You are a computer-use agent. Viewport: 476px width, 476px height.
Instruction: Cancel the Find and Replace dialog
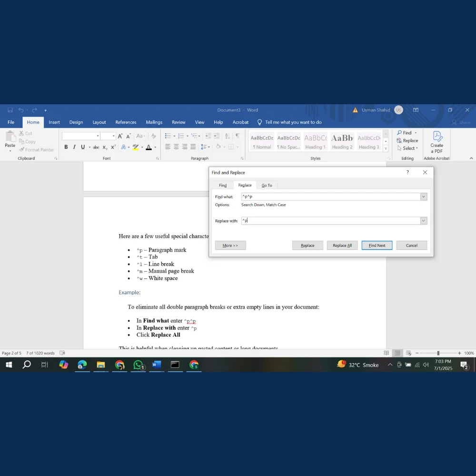[x=411, y=245]
